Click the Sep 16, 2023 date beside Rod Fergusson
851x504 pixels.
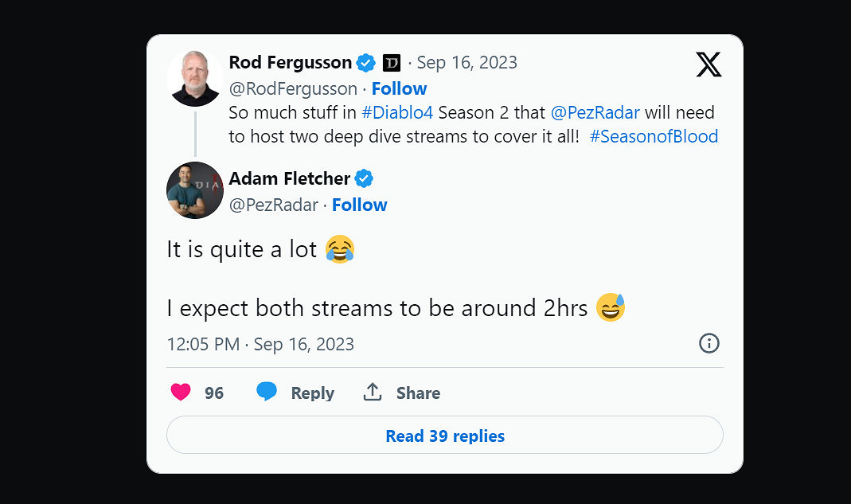pyautogui.click(x=466, y=62)
